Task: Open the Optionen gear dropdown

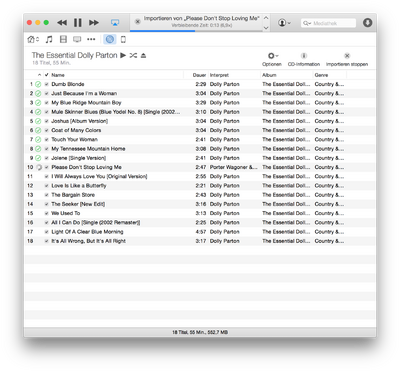Action: [x=272, y=59]
